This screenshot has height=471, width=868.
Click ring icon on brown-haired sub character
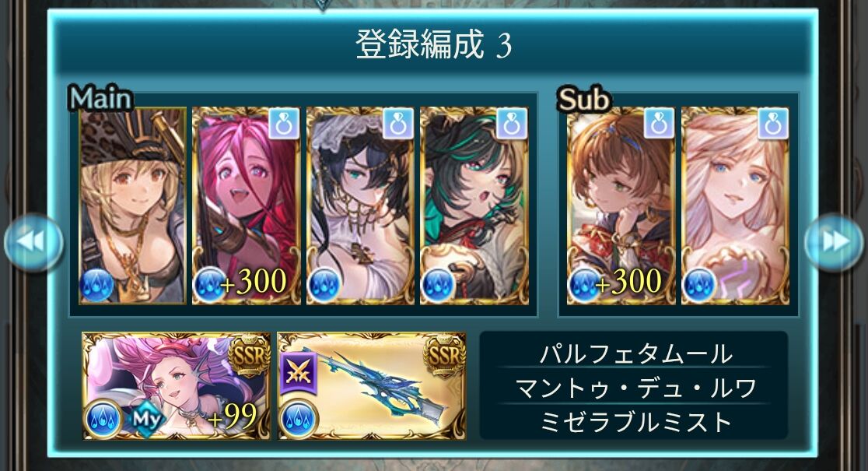[659, 124]
